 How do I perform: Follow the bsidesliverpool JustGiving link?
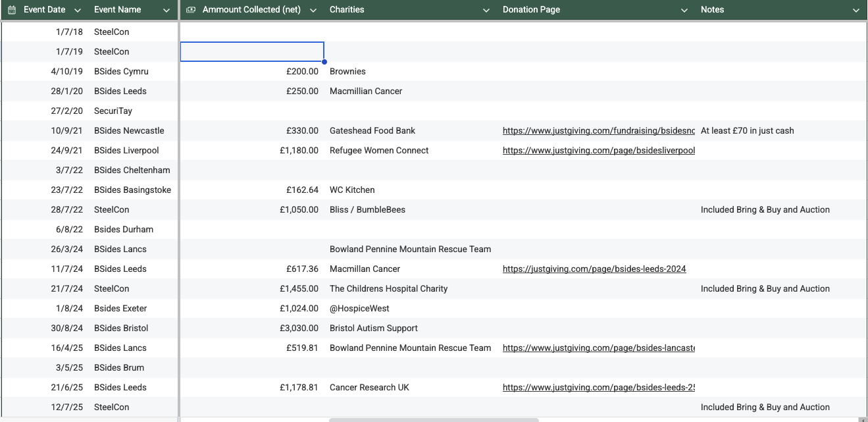(599, 151)
